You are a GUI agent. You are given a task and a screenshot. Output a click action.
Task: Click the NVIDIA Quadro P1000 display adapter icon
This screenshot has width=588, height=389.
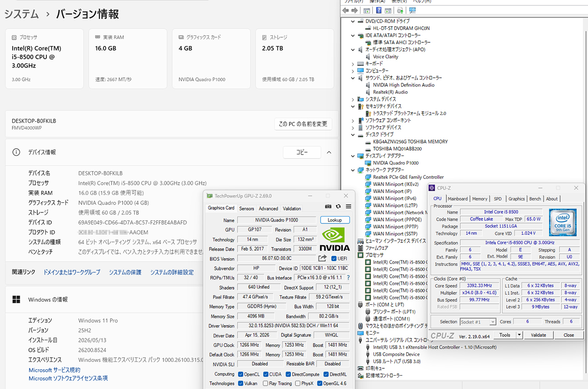[x=368, y=163]
